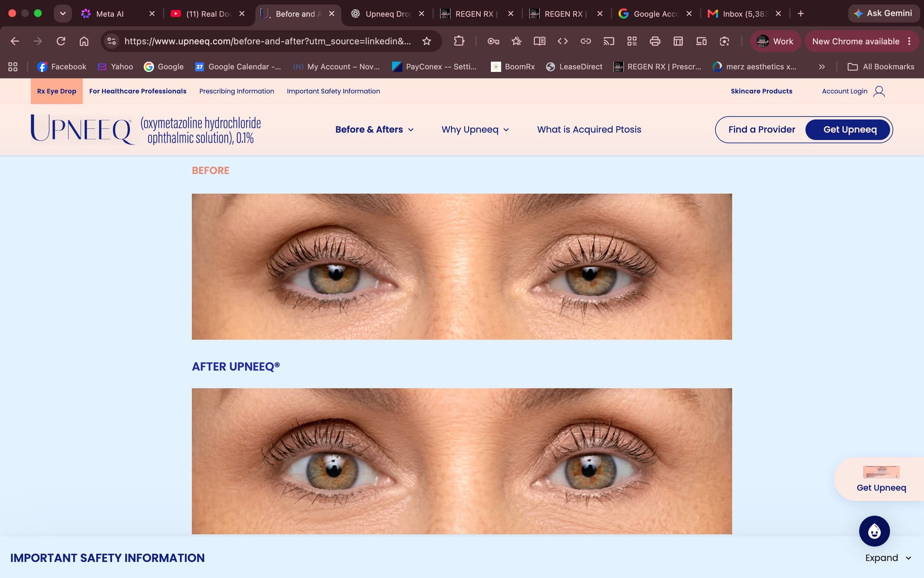Click the star-with-lines favorites extension icon

516,41
